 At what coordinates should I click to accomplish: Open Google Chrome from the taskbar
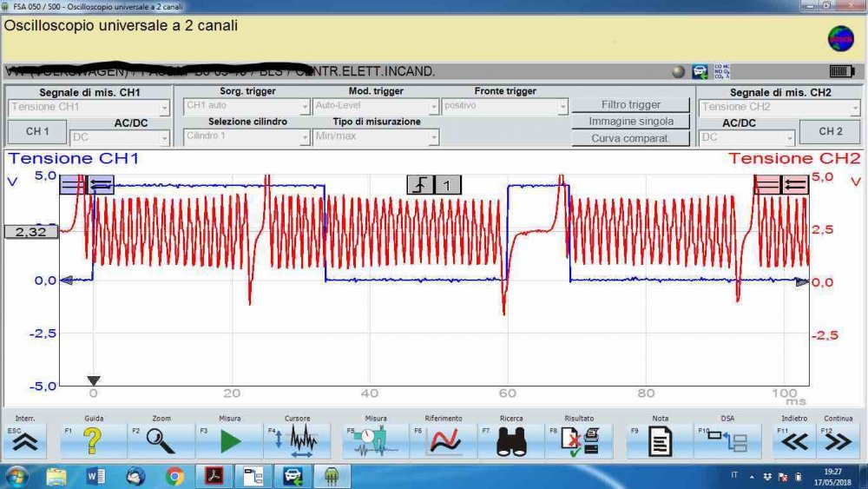click(175, 476)
